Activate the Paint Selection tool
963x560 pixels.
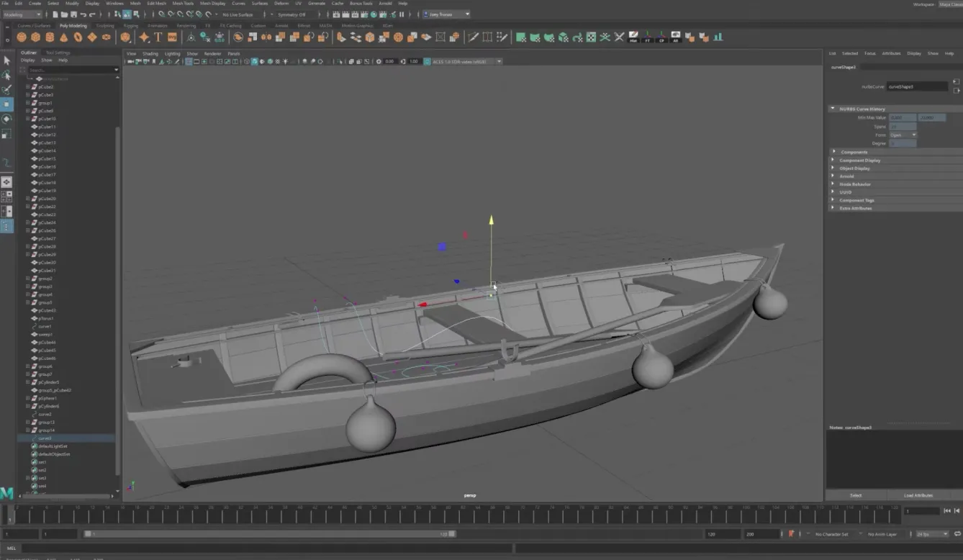click(x=6, y=89)
